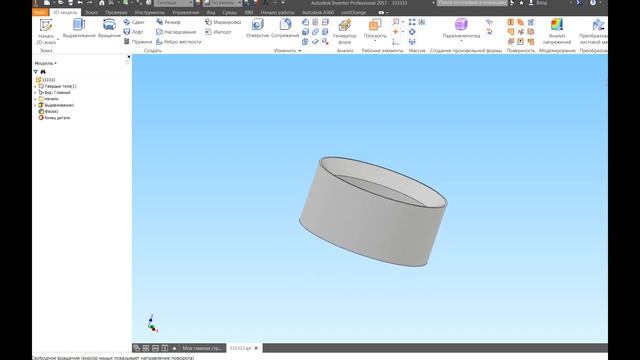Open the Изменить panel dropdown
The image size is (640, 360).
click(x=287, y=51)
